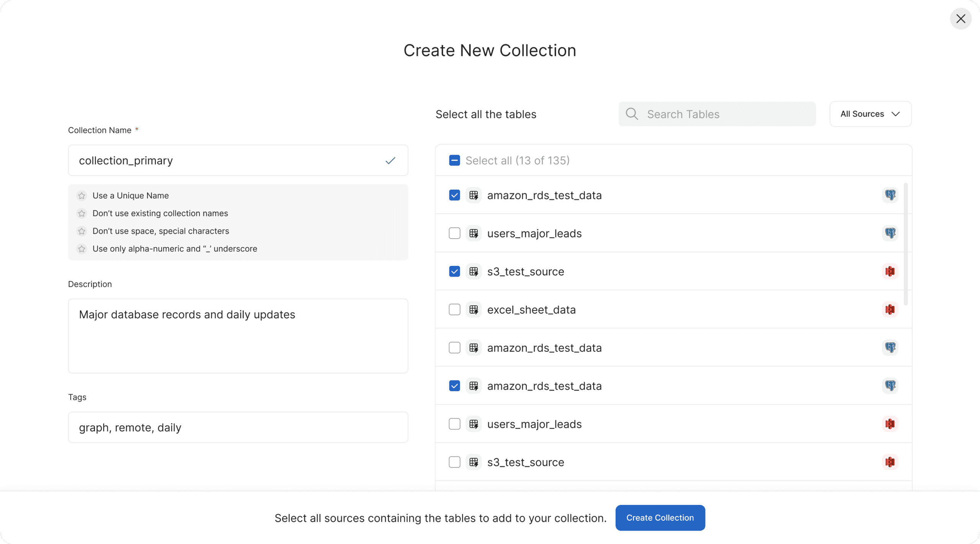
Task: Toggle the Select all tables checkbox
Action: [454, 161]
